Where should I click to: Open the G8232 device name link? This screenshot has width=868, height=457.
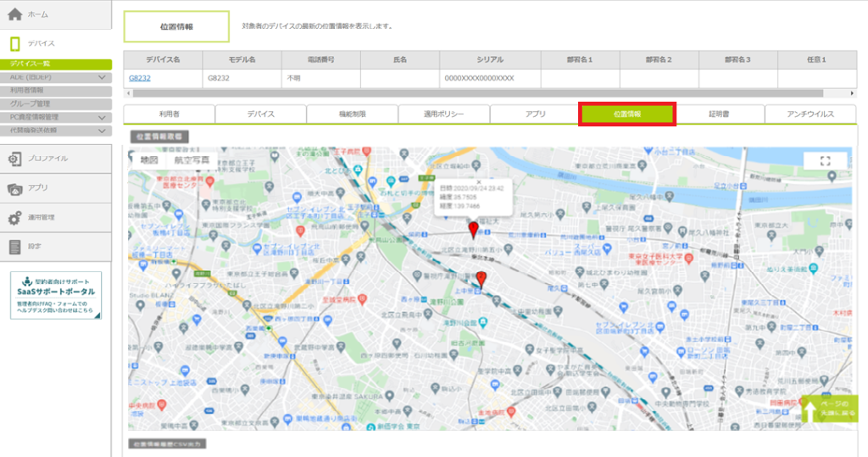coord(139,78)
